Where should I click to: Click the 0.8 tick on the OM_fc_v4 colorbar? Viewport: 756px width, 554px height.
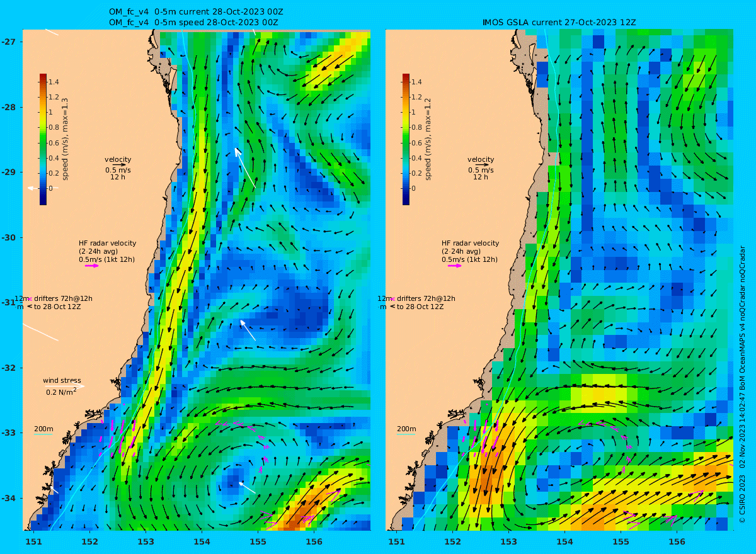(54, 127)
